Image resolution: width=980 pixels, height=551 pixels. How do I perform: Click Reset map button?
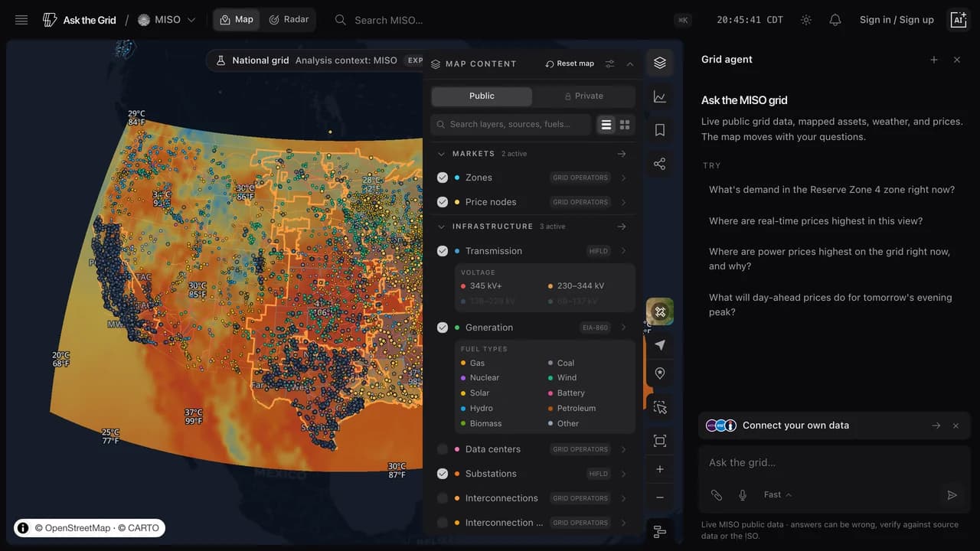[x=570, y=64]
